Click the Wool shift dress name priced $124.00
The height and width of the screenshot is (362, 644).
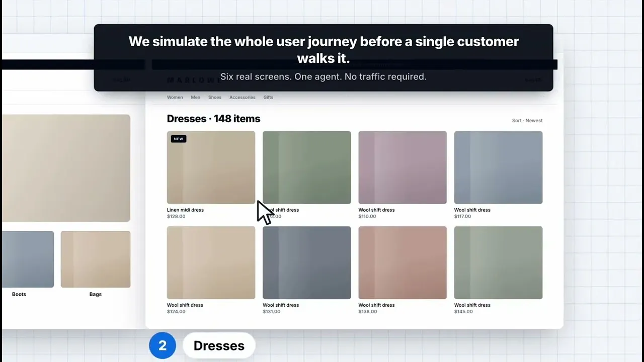pos(185,305)
